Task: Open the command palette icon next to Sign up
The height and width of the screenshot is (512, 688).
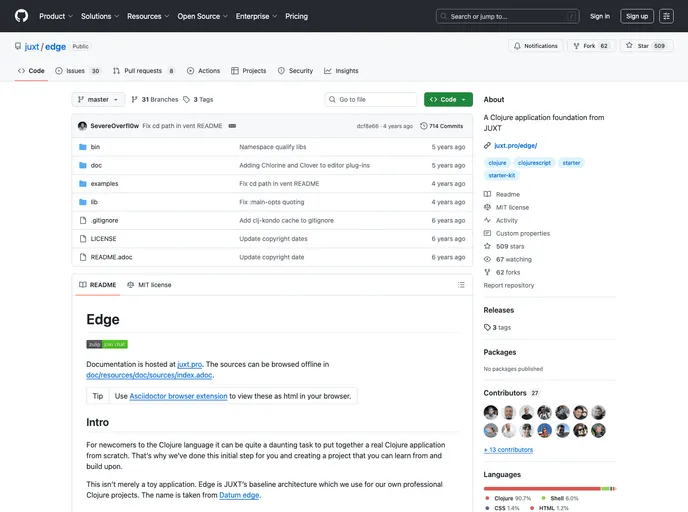Action: pyautogui.click(x=666, y=16)
